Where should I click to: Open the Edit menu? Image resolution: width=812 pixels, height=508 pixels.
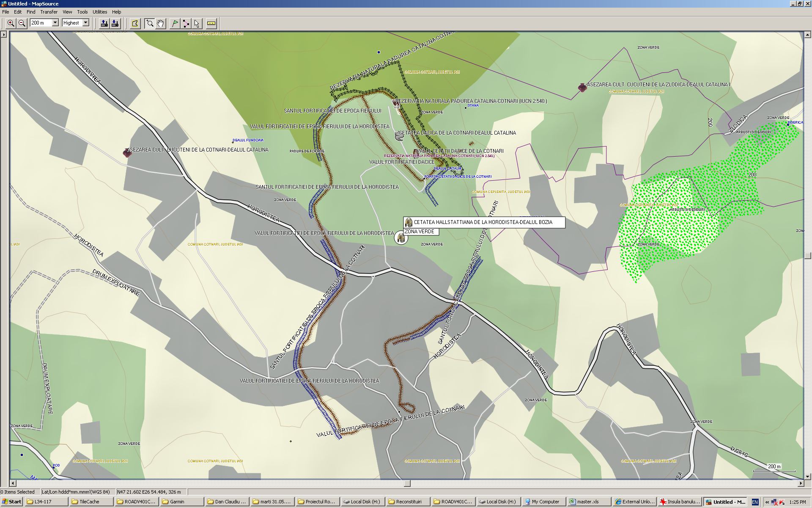pos(18,12)
